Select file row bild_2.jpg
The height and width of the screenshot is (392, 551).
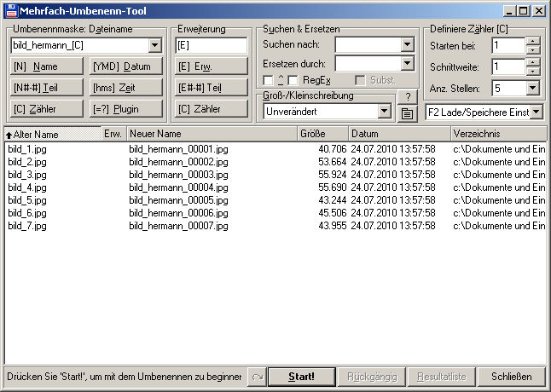275,162
